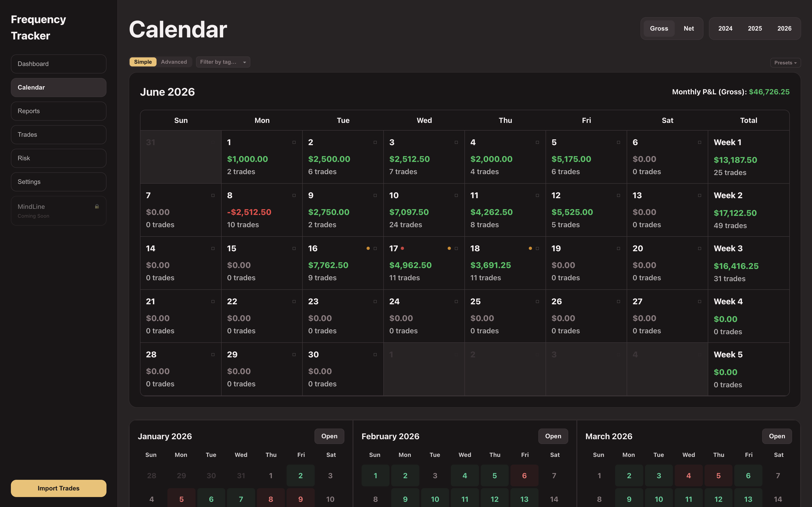Click the Monthly P&L value $46,726.25
Image resolution: width=812 pixels, height=507 pixels.
click(x=769, y=92)
